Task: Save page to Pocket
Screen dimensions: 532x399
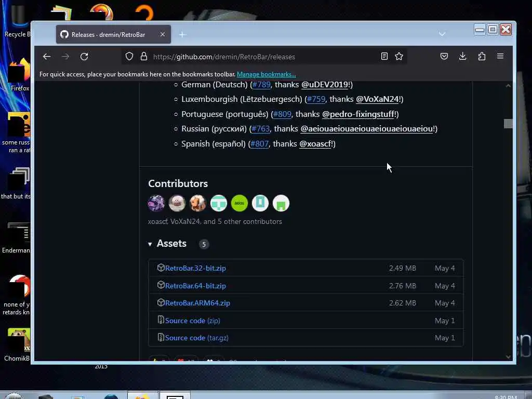Action: pos(444,56)
